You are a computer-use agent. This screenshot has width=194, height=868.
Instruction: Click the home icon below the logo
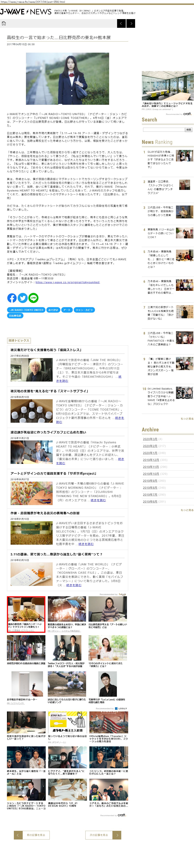point(4,23)
